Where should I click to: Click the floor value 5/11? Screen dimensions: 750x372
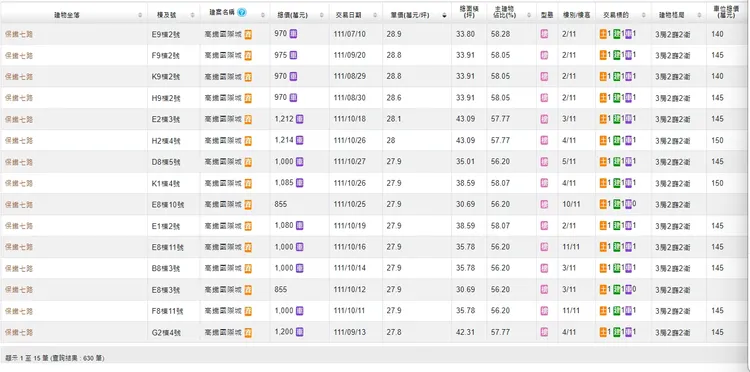(569, 162)
